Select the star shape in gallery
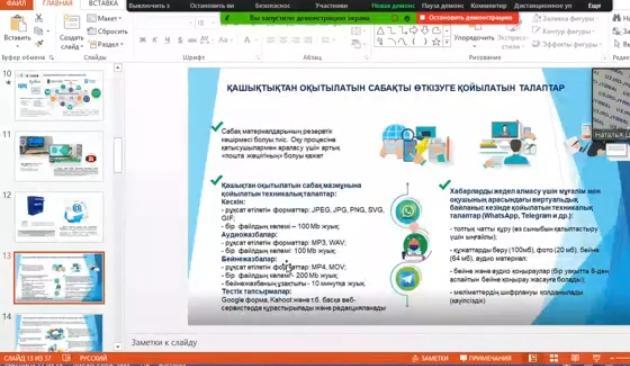Image resolution: width=630 pixels, height=366 pixels. pos(436,42)
